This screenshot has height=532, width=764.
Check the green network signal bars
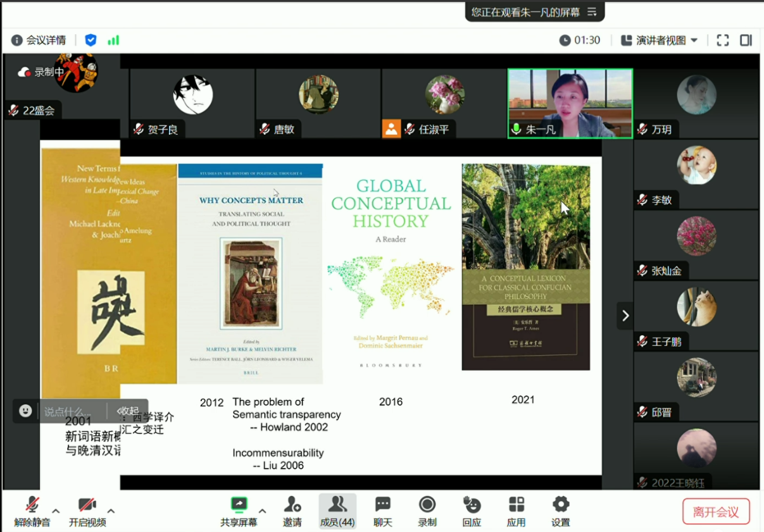[x=113, y=40]
